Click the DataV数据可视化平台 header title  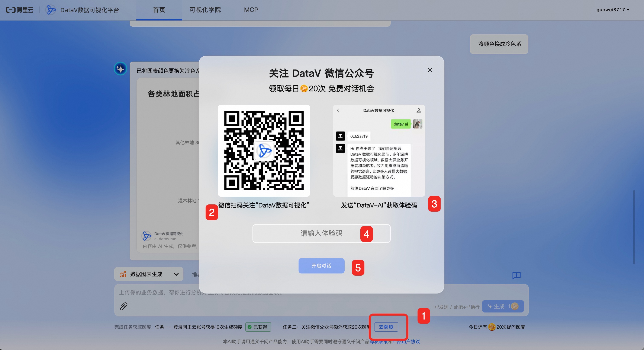[90, 10]
